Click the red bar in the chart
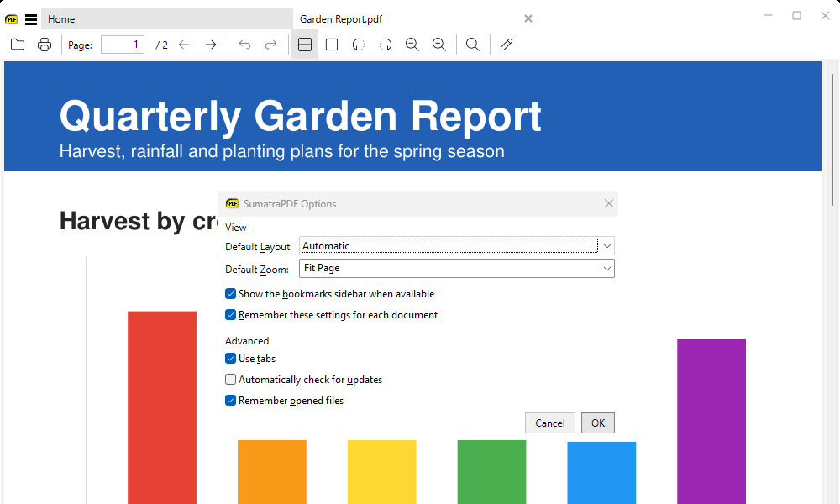The height and width of the screenshot is (504, 840). (x=162, y=407)
